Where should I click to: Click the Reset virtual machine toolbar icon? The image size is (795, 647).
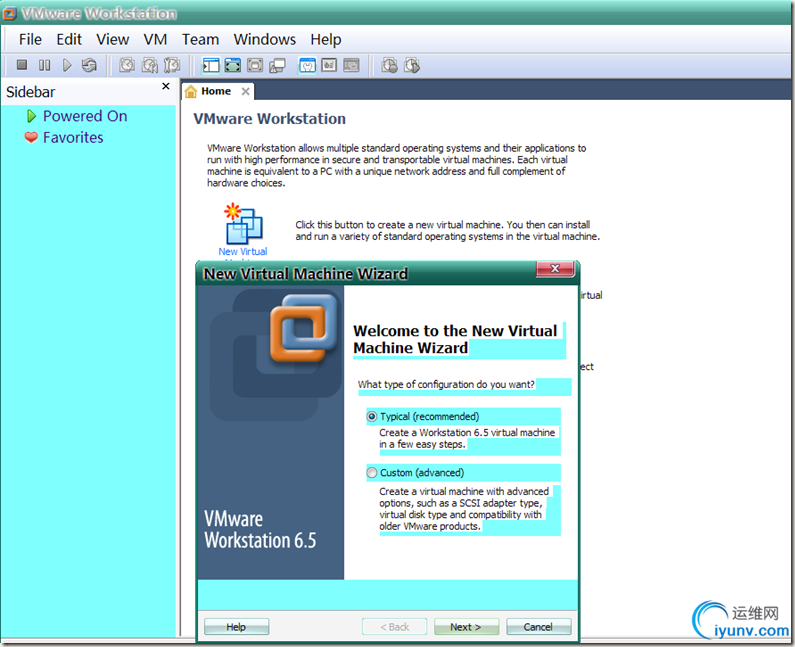point(89,65)
